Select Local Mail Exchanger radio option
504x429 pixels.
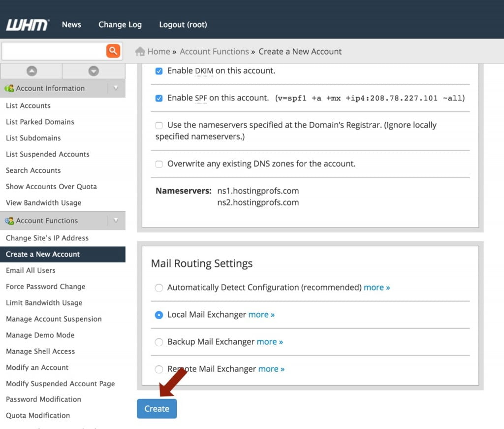(159, 315)
